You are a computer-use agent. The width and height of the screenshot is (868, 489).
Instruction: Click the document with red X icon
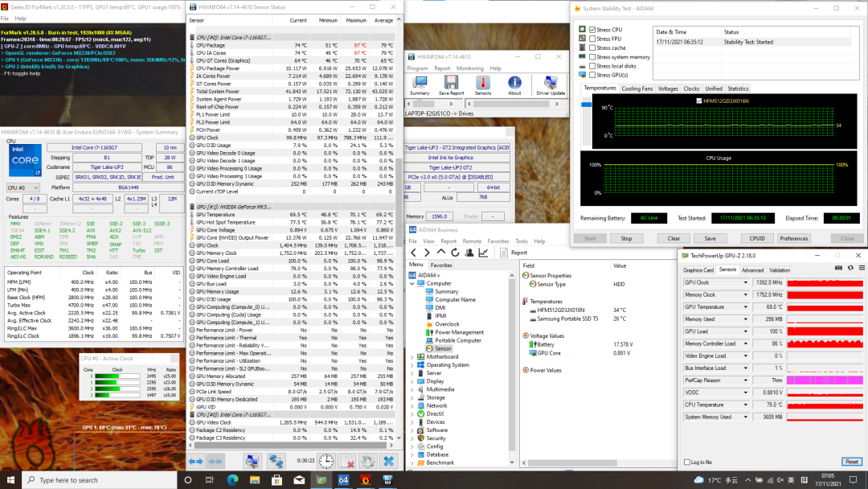click(x=347, y=461)
